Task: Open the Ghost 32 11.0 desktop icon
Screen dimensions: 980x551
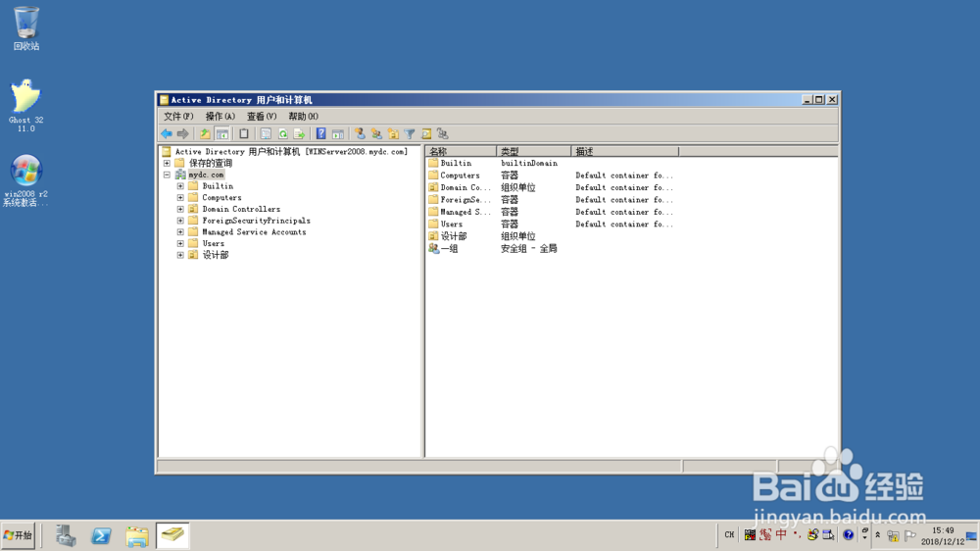Action: click(x=25, y=105)
